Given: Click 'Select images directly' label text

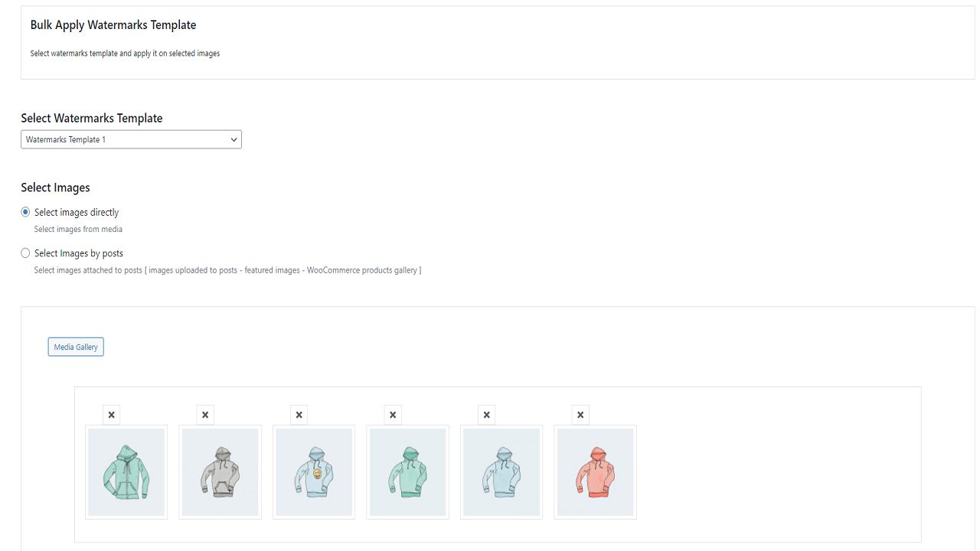Looking at the screenshot, I should (x=77, y=212).
